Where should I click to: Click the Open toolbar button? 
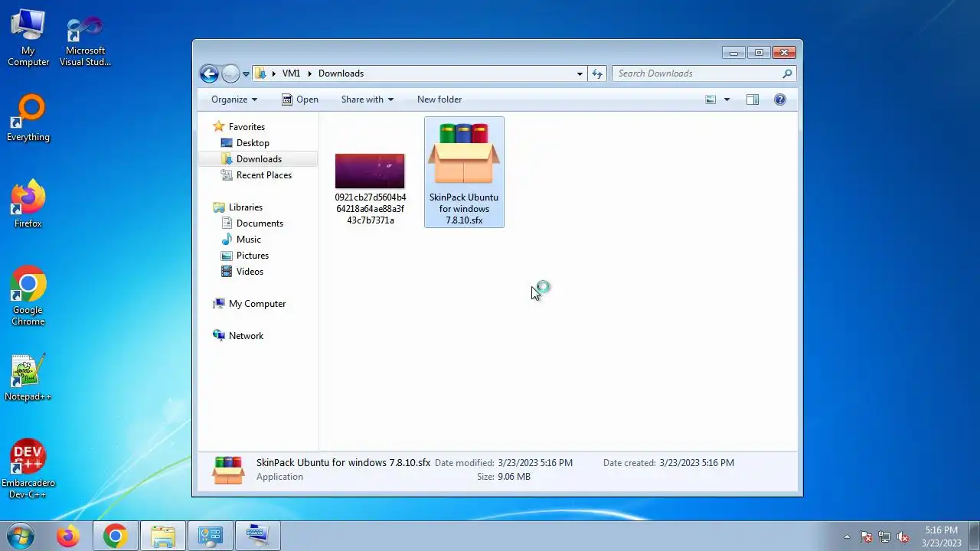coord(299,99)
